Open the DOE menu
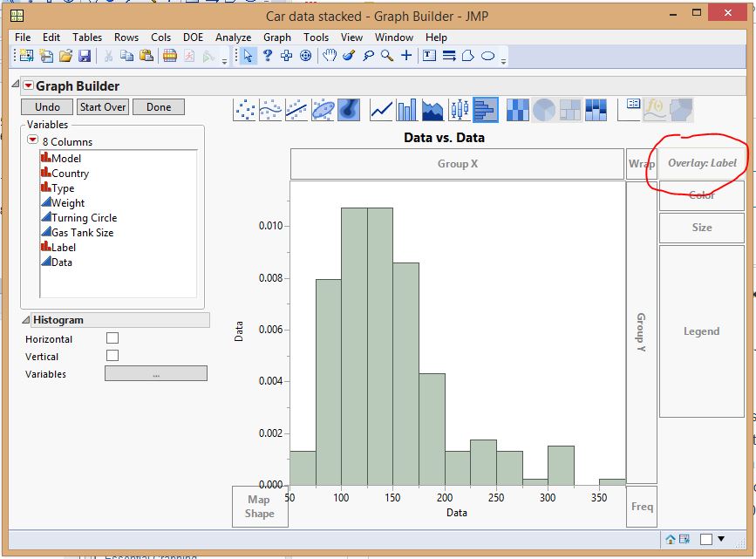 click(x=193, y=37)
